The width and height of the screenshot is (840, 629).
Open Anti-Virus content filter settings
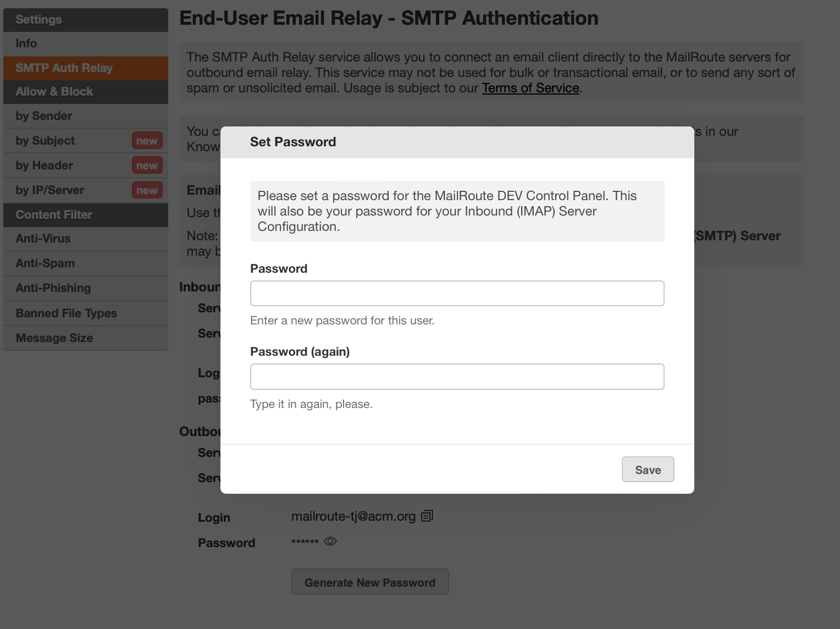(x=43, y=239)
